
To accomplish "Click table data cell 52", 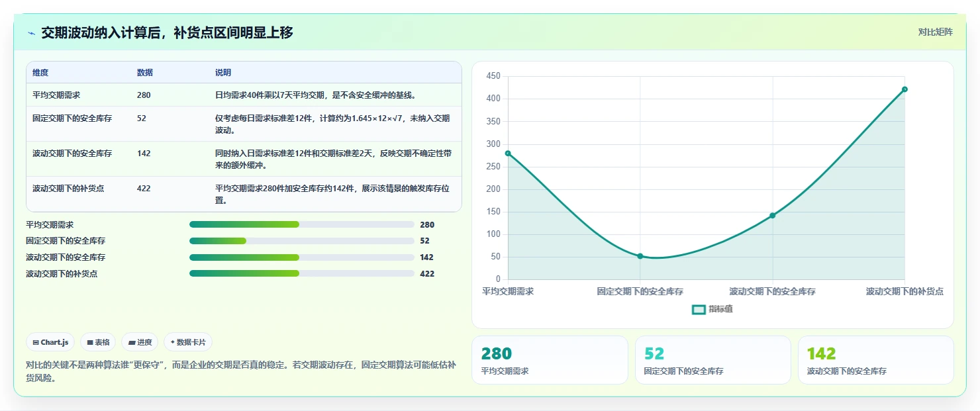I will 142,118.
